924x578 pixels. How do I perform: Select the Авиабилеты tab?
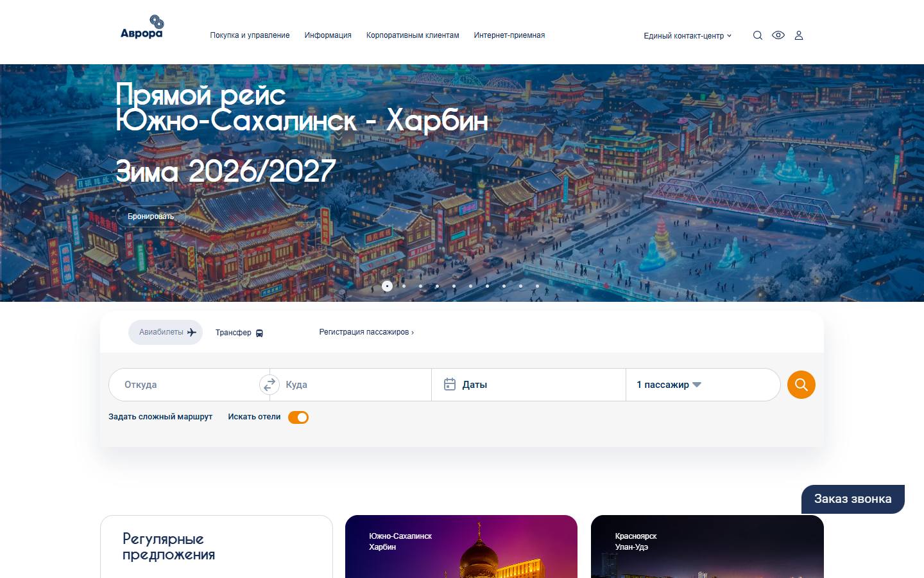(166, 332)
